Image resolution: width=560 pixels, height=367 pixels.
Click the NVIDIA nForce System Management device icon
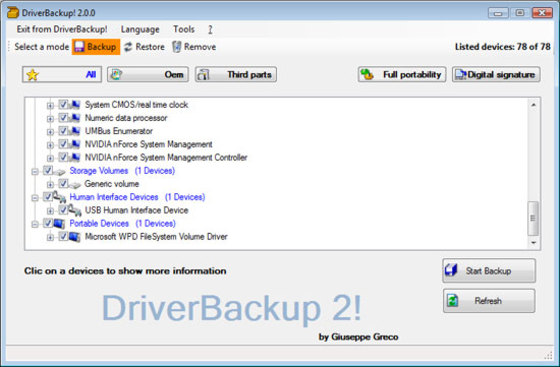pyautogui.click(x=75, y=144)
